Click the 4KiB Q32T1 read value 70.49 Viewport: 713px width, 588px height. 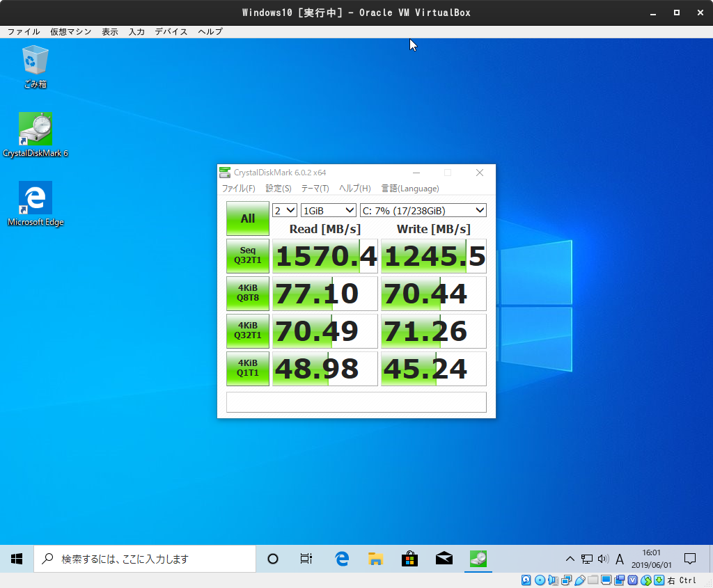click(x=325, y=331)
